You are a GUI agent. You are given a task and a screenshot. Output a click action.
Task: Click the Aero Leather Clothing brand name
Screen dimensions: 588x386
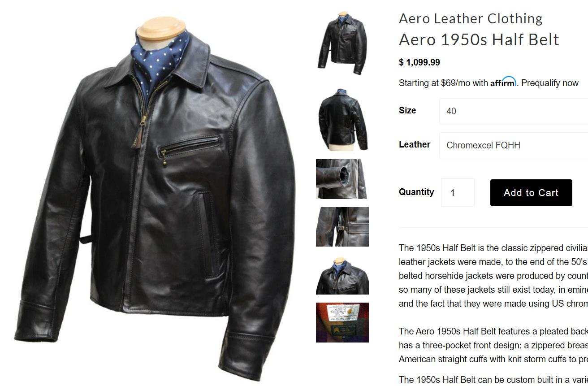coord(471,18)
